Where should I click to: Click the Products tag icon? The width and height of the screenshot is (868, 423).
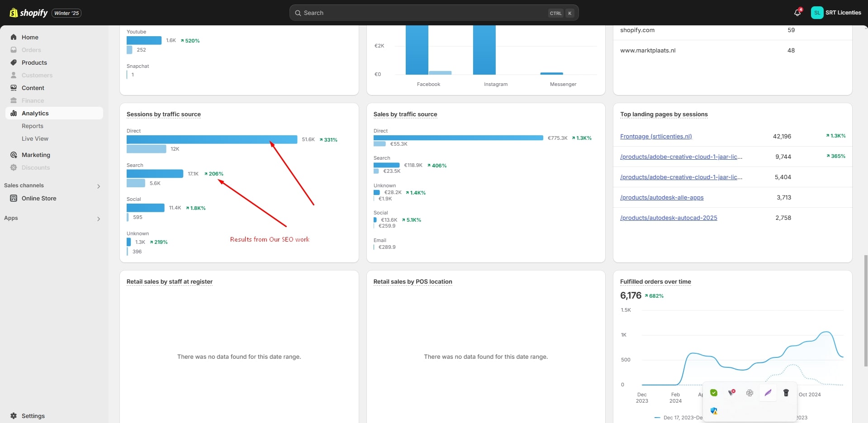click(14, 62)
